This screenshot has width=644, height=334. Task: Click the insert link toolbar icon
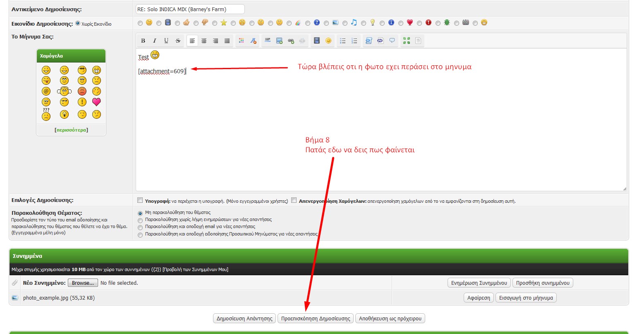pos(291,41)
